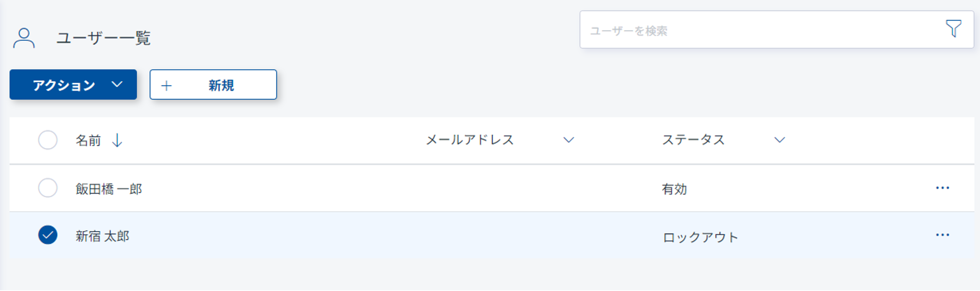Uncheck the checkbox for 新宿 太郎
980x291 pixels.
[x=48, y=235]
